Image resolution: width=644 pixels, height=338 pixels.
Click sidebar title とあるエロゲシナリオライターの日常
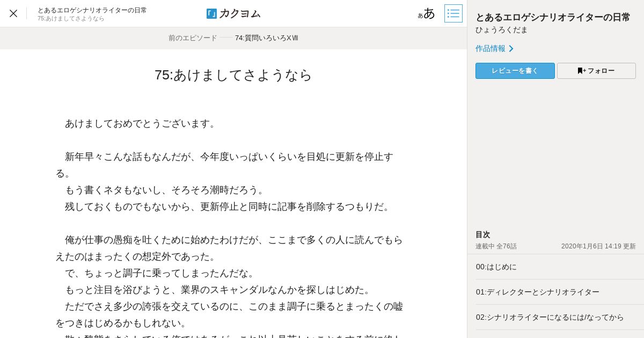pos(553,17)
